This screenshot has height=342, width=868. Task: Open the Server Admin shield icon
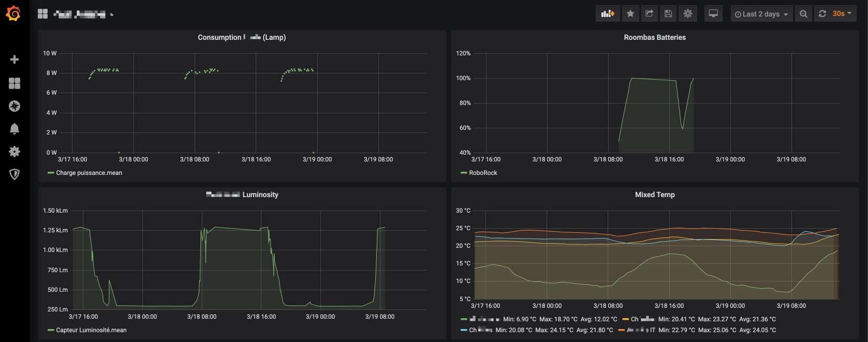point(14,174)
